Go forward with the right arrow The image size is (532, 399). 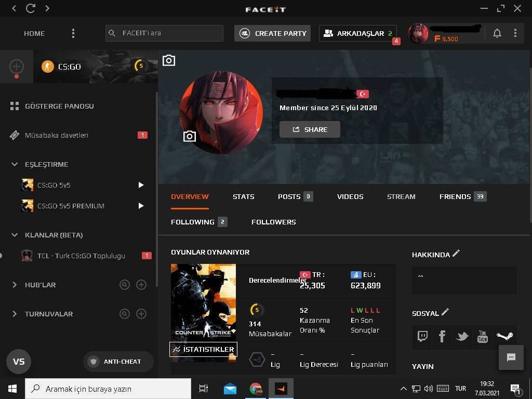pyautogui.click(x=47, y=8)
